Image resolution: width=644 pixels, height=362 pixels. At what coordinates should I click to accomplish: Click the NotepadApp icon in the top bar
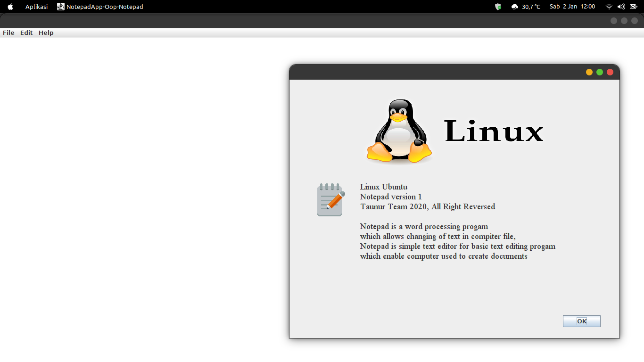(x=60, y=7)
